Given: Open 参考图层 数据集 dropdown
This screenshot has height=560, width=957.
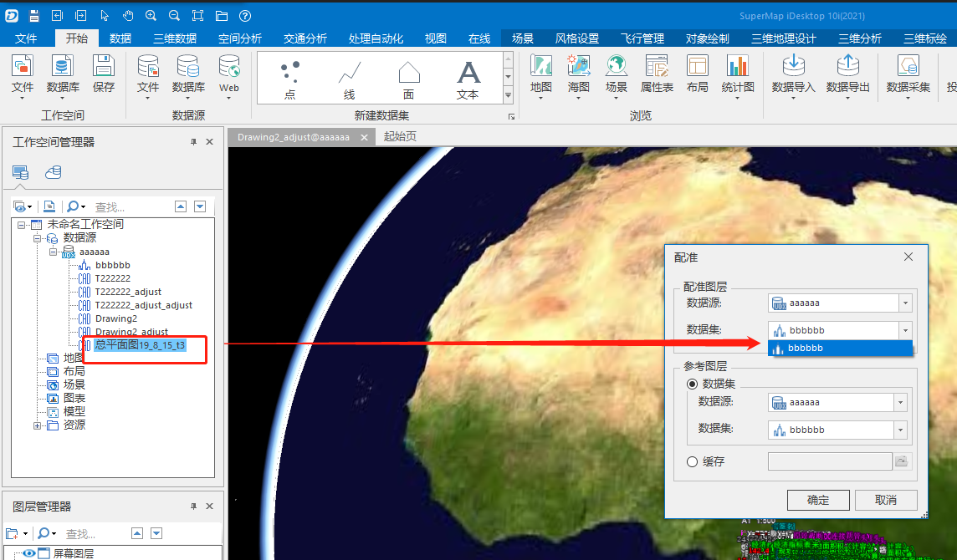Looking at the screenshot, I should pos(900,430).
